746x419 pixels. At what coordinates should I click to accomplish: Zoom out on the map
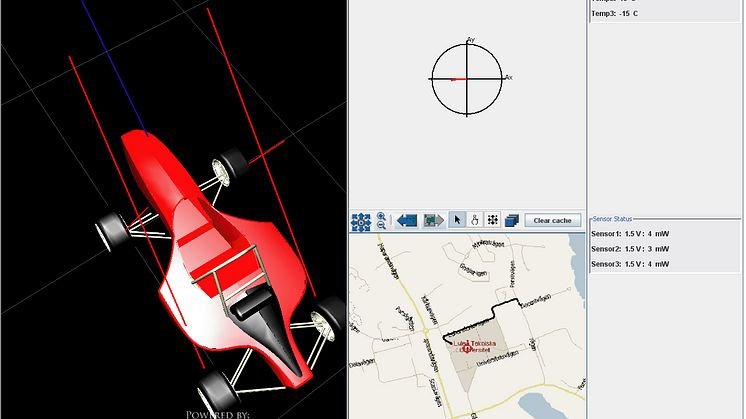pos(381,226)
